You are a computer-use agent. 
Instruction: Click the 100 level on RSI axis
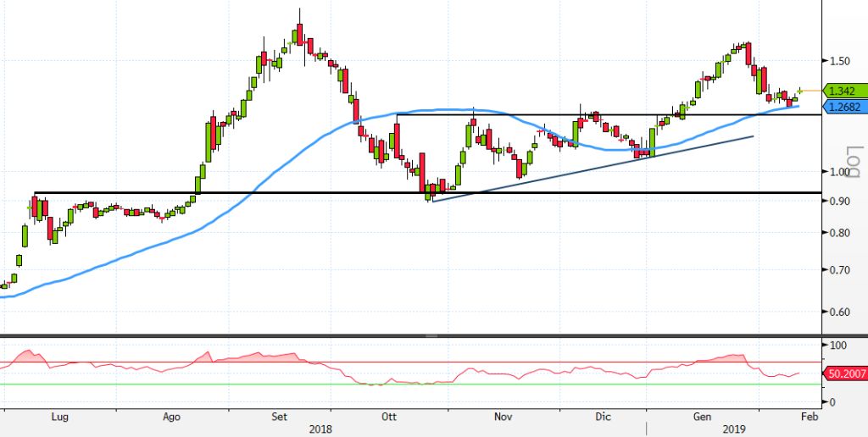(x=838, y=346)
